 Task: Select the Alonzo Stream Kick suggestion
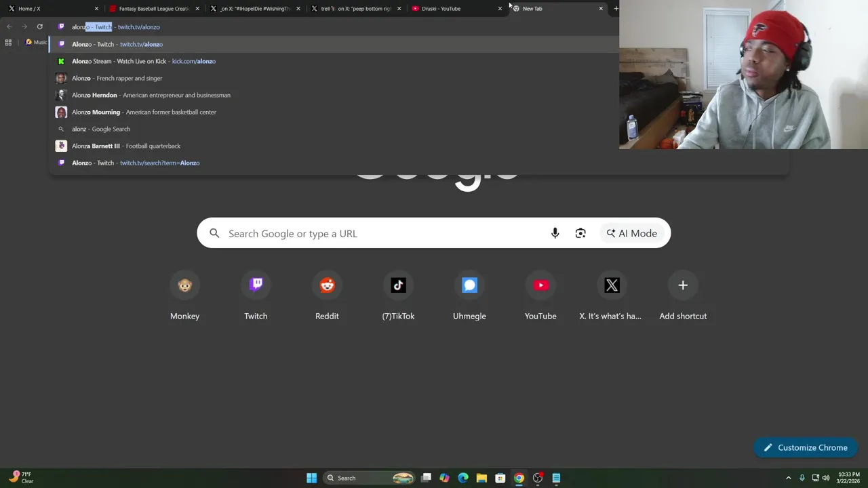pyautogui.click(x=334, y=61)
